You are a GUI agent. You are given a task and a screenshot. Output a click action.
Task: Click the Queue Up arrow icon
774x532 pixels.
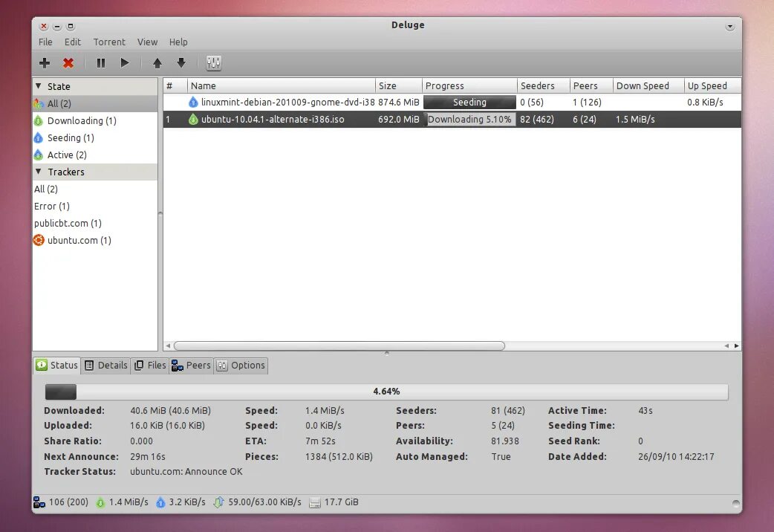(x=157, y=62)
